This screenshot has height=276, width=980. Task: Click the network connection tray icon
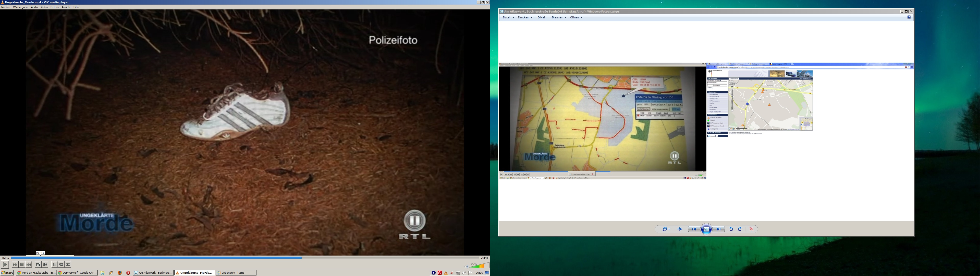(x=458, y=273)
